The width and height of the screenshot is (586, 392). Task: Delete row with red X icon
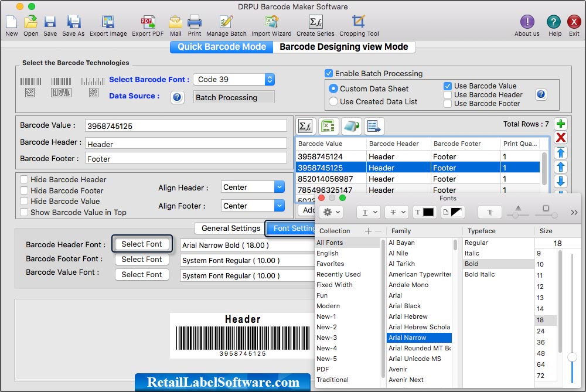560,138
